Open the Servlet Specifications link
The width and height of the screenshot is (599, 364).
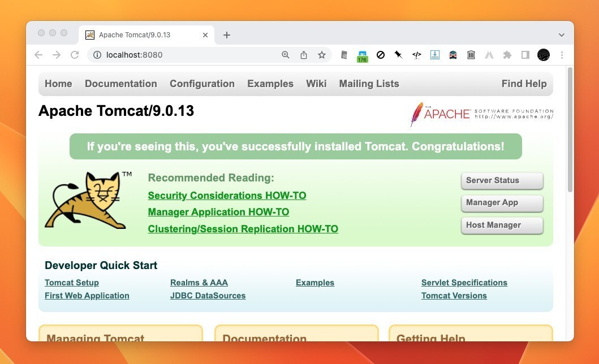(x=464, y=283)
